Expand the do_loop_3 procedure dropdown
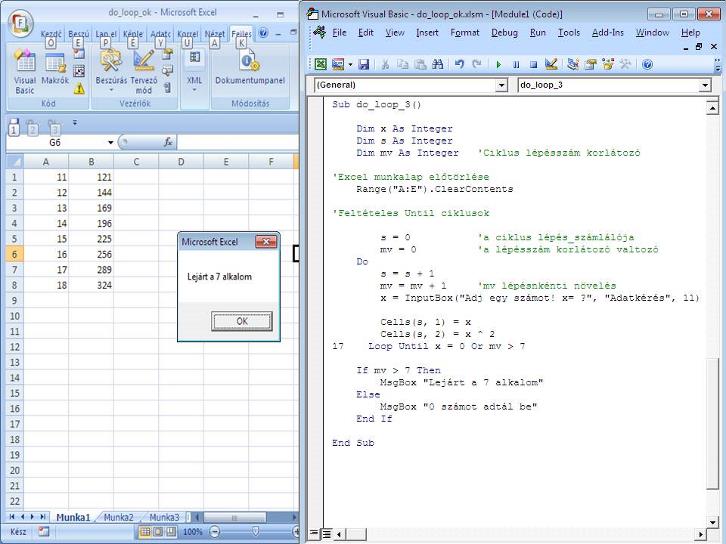Viewport: 726px width, 544px height. coord(704,85)
